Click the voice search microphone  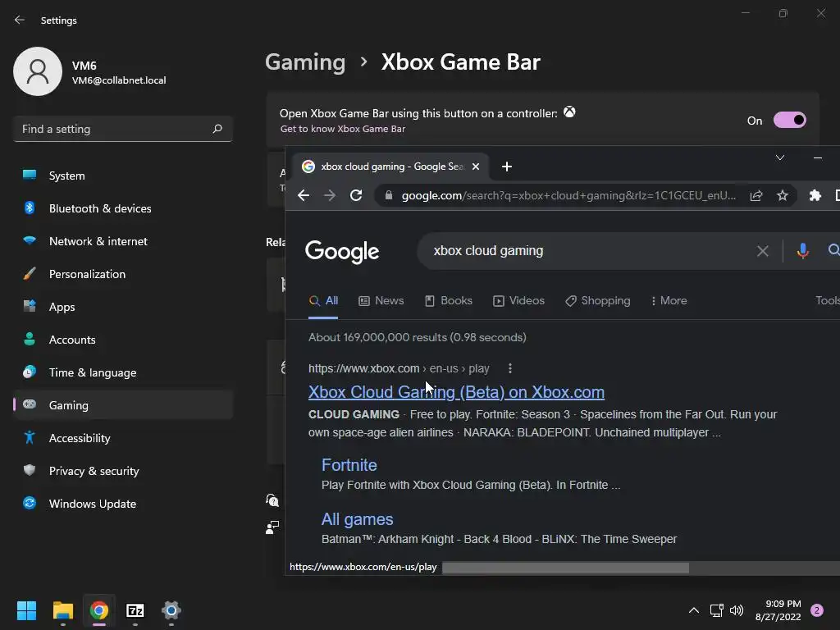point(802,251)
